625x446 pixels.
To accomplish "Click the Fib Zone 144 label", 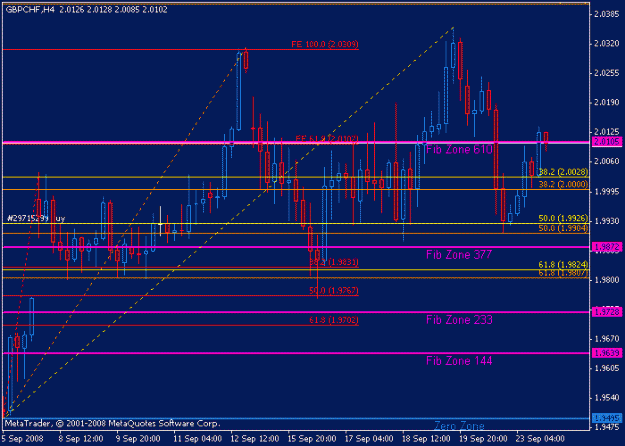I will [x=459, y=361].
